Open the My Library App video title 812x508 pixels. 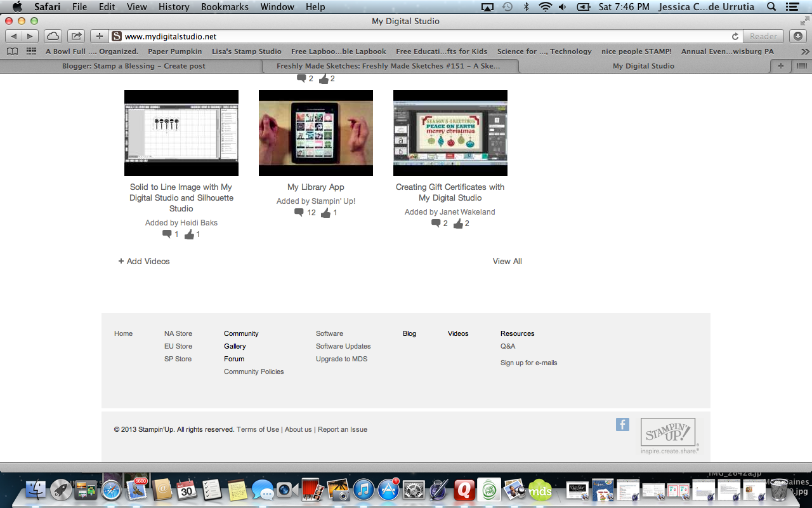click(x=316, y=187)
